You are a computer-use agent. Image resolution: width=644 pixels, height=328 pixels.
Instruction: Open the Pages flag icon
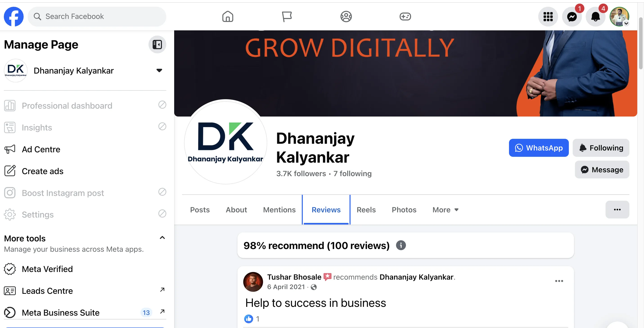tap(287, 16)
